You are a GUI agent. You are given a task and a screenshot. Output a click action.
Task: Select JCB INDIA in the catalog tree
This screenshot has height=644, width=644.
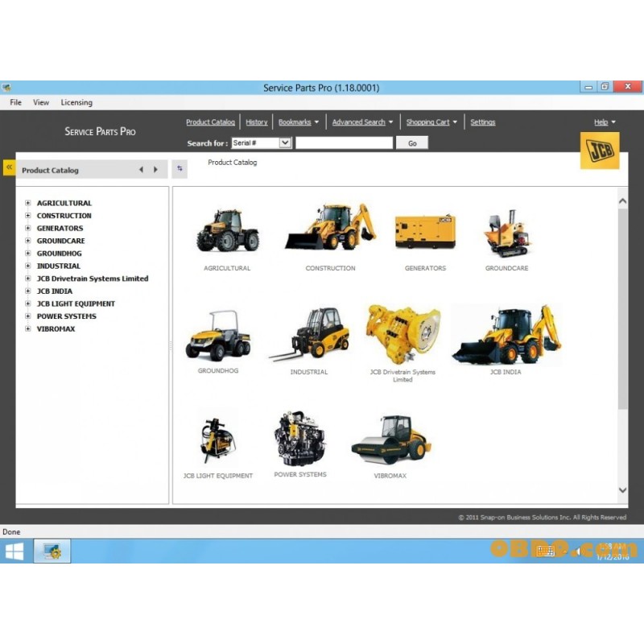coord(55,291)
